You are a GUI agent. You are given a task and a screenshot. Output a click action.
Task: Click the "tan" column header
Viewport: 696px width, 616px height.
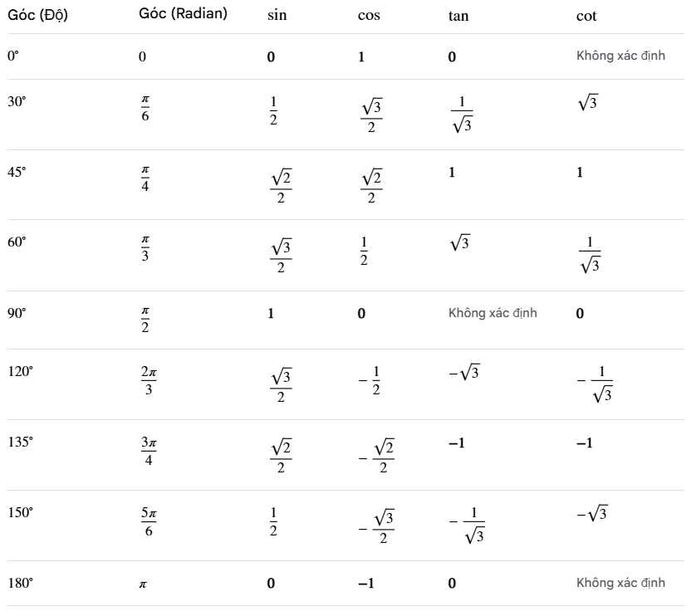coord(457,17)
